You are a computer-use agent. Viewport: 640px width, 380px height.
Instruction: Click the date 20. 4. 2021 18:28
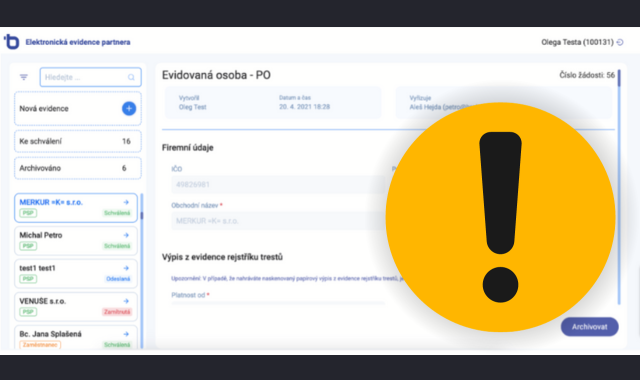point(304,107)
